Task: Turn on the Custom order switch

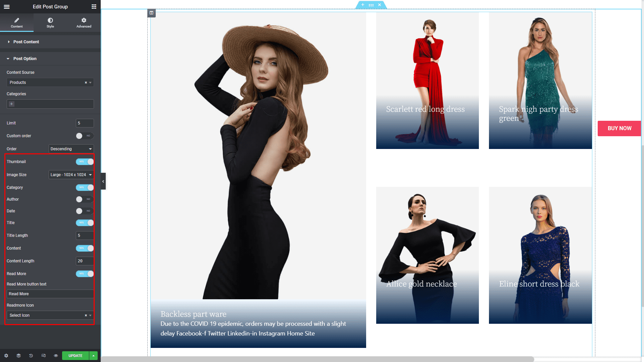Action: [85, 136]
